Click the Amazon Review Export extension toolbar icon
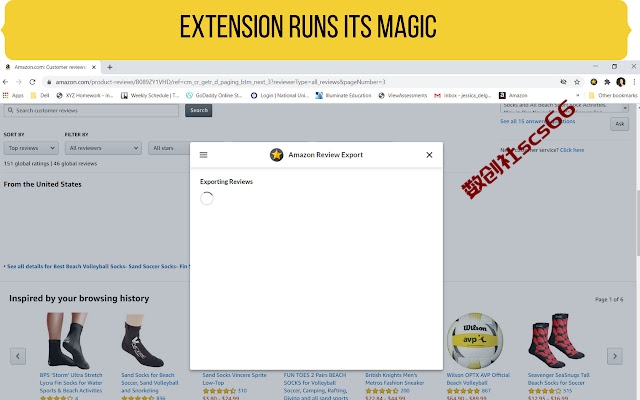Image resolution: width=640 pixels, height=400 pixels. point(593,82)
